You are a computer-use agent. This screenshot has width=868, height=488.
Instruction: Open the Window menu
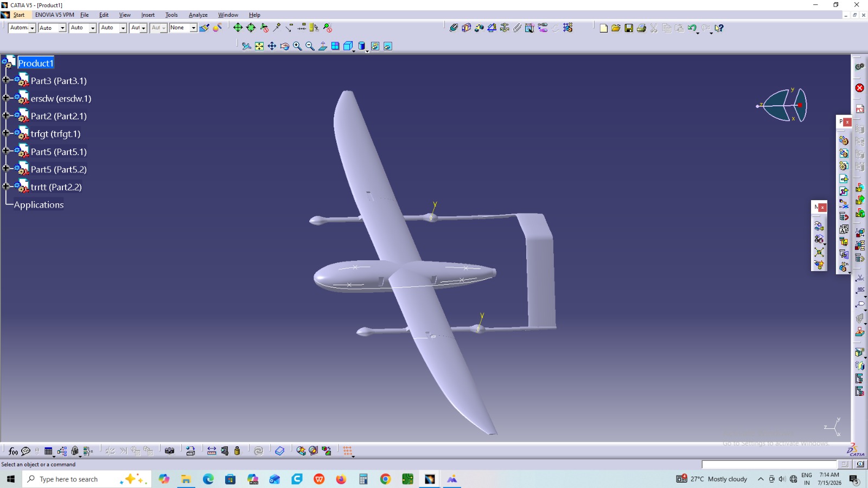[x=228, y=15]
